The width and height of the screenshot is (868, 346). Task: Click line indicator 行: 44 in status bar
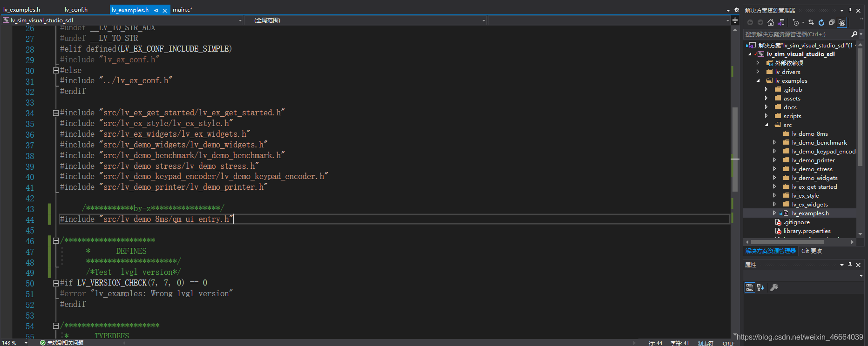pos(655,343)
